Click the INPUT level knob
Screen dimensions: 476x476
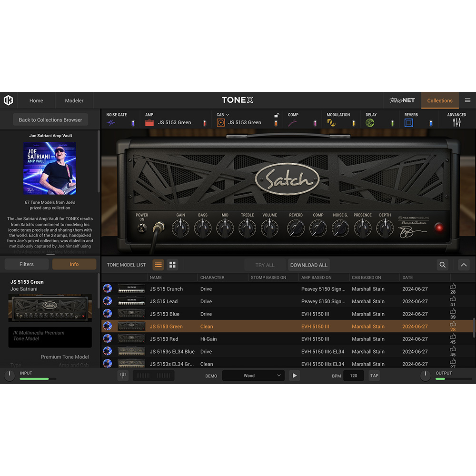[x=10, y=376]
